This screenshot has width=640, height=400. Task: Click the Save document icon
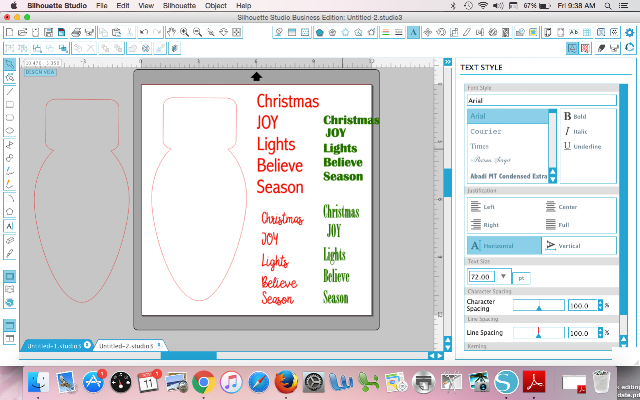point(48,32)
